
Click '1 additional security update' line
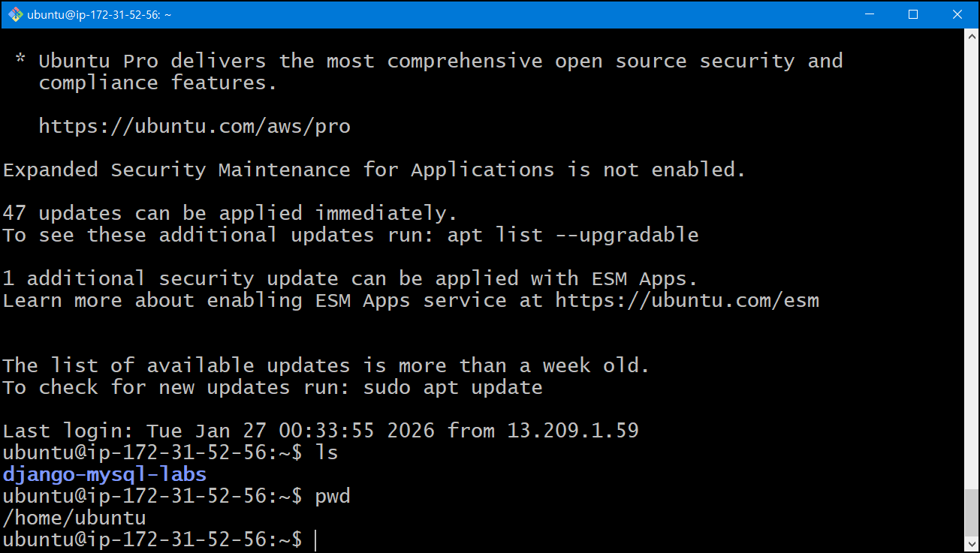(350, 278)
